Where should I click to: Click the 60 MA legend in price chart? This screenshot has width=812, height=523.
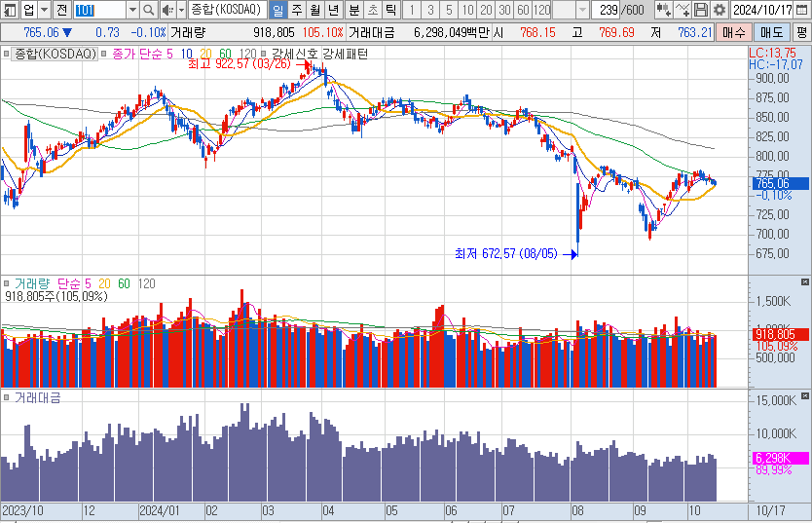pos(225,54)
